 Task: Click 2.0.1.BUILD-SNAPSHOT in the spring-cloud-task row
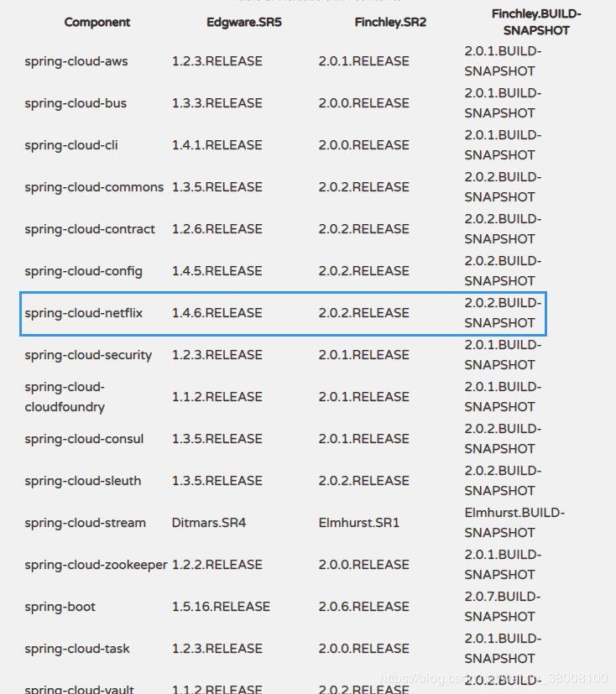point(503,649)
